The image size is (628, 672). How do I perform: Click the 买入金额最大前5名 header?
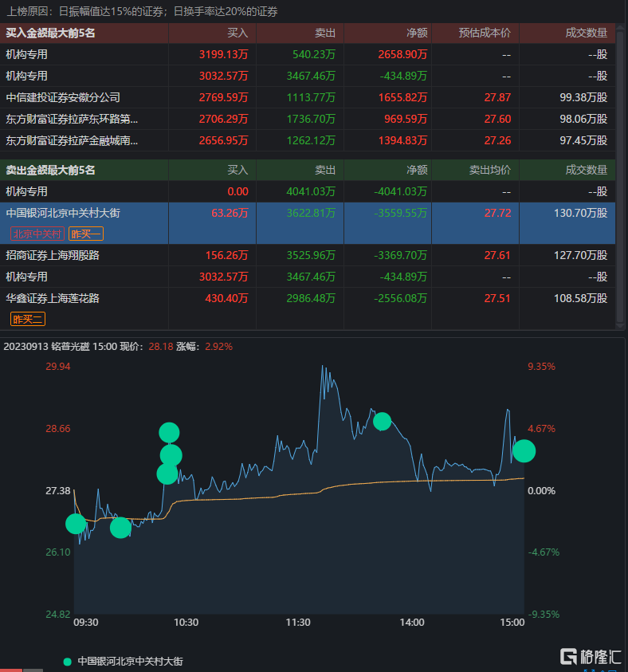coord(50,33)
